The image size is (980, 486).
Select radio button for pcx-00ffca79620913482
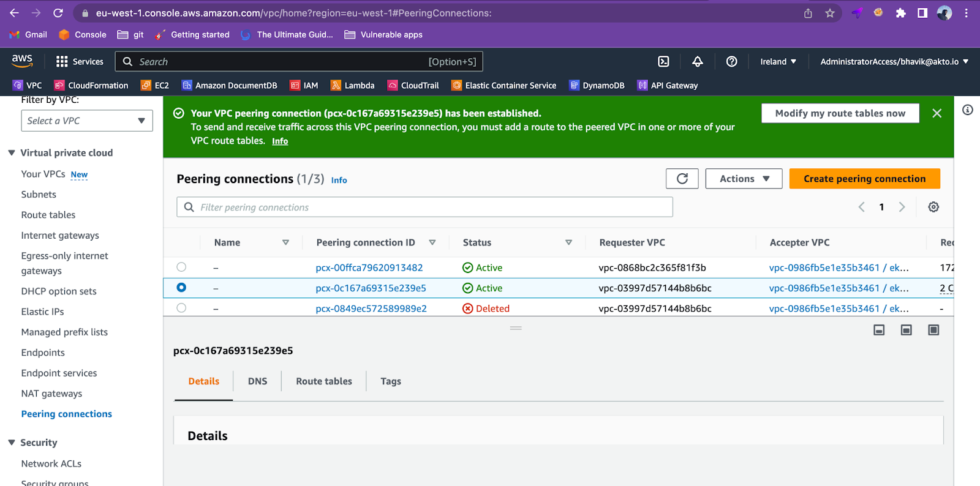pyautogui.click(x=181, y=267)
